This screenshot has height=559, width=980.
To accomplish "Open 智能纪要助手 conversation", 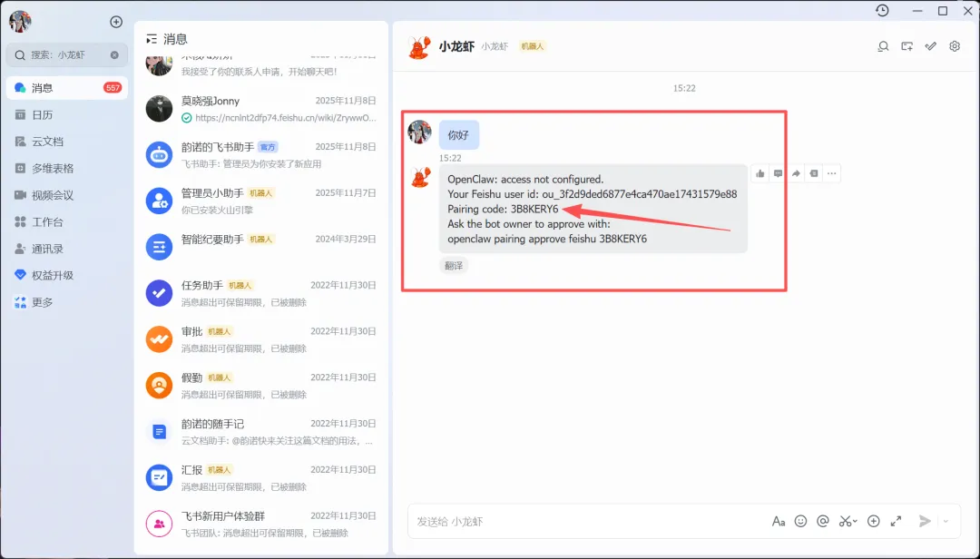I will pos(260,248).
